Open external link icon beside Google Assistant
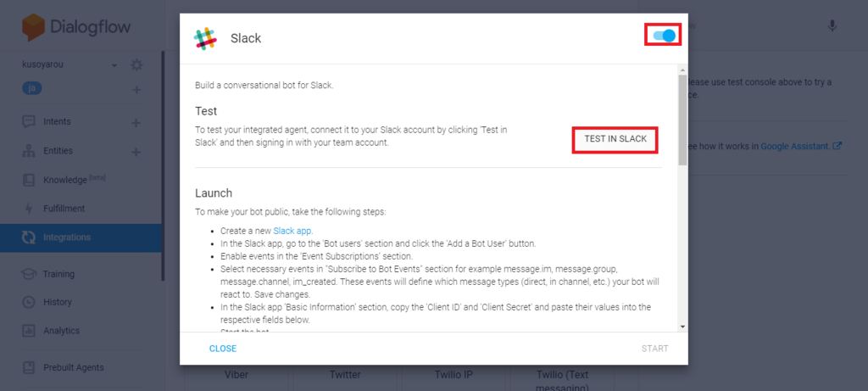The width and height of the screenshot is (868, 391). point(837,146)
